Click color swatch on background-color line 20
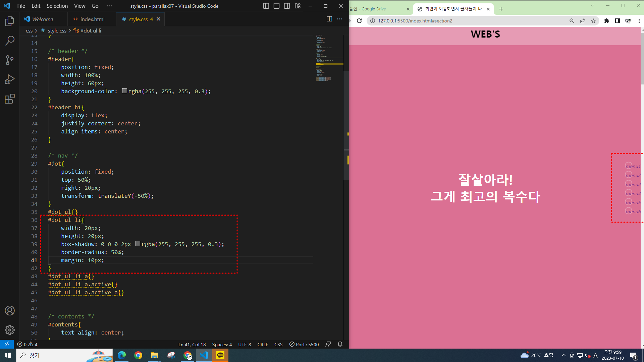This screenshot has width=644, height=362. 124,91
